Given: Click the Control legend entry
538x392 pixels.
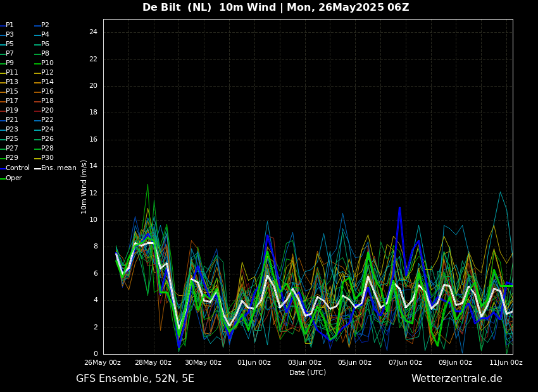Looking at the screenshot, I should tap(17, 168).
